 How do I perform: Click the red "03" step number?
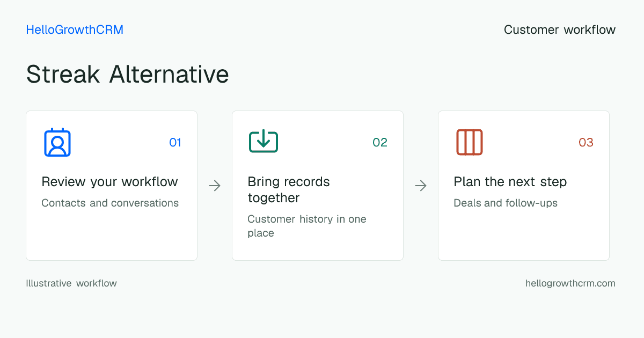[x=586, y=142]
